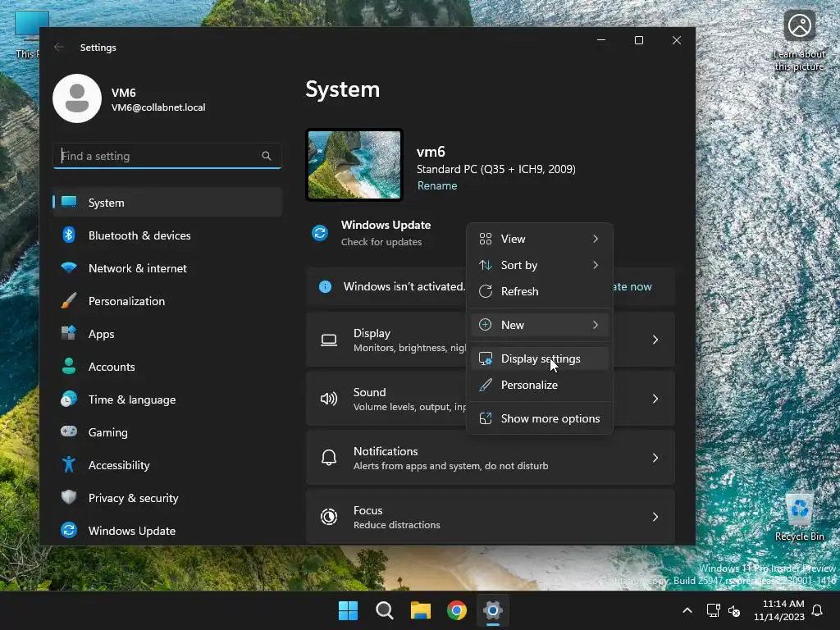Expand the Sort by submenu arrow
The width and height of the screenshot is (840, 630).
pyautogui.click(x=596, y=265)
